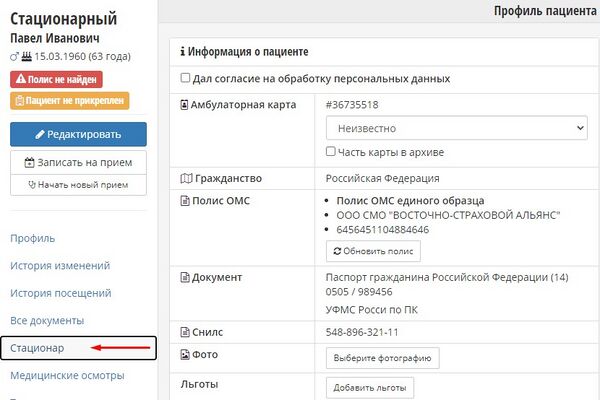This screenshot has width=600, height=400.
Task: Open the Неизвестно card status dropdown
Action: pyautogui.click(x=457, y=128)
